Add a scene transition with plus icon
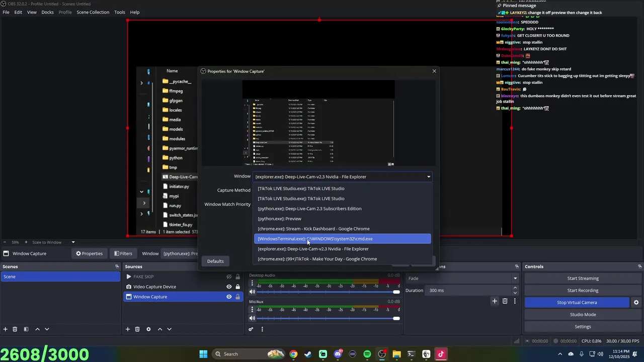 495,301
